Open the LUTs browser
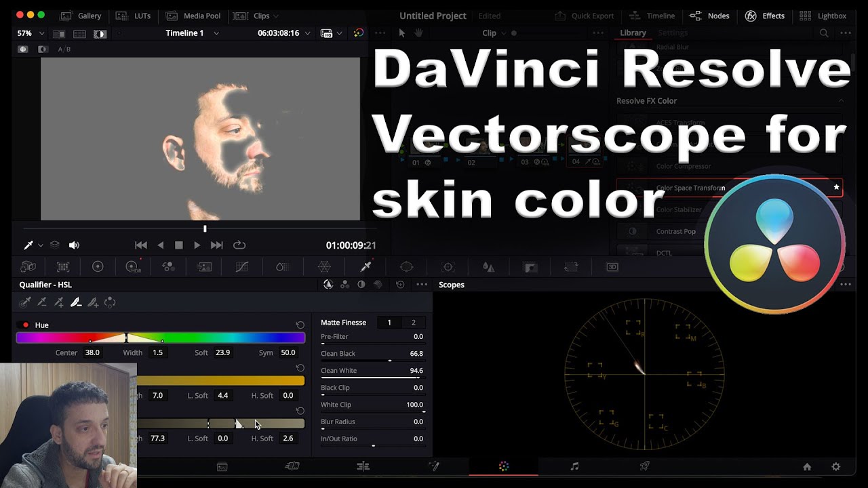This screenshot has width=868, height=488. pyautogui.click(x=133, y=16)
